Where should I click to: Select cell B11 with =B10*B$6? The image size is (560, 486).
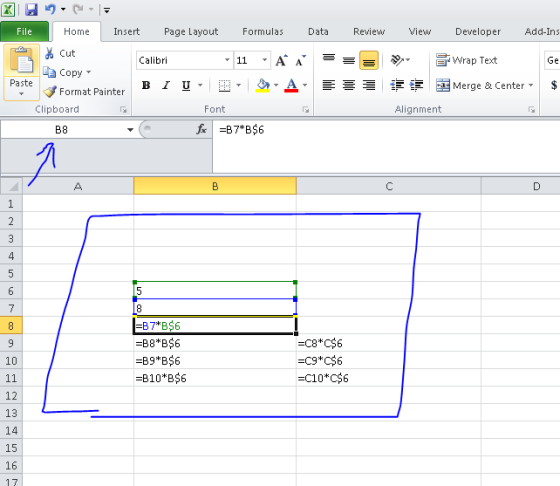pyautogui.click(x=215, y=378)
